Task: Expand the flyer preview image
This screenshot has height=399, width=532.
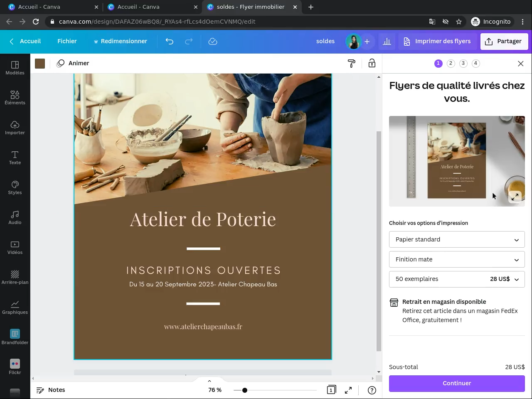Action: click(515, 197)
